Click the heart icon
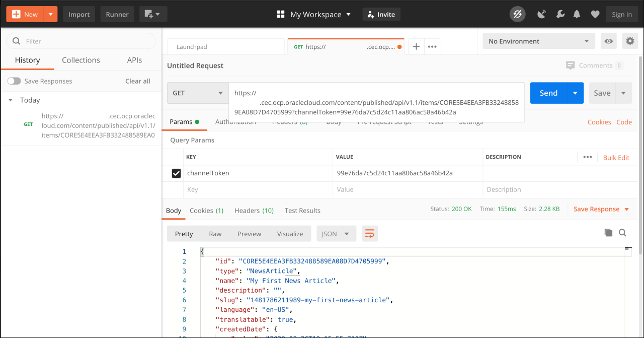644x338 pixels. point(595,14)
